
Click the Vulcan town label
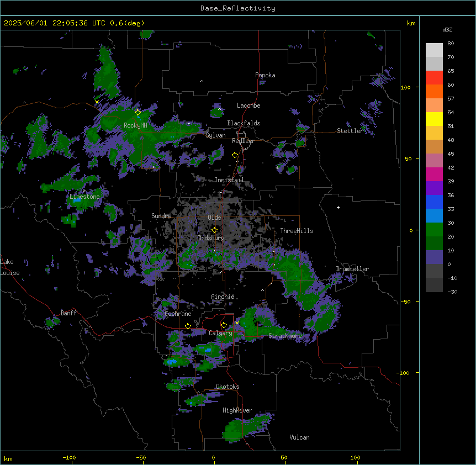tap(299, 437)
